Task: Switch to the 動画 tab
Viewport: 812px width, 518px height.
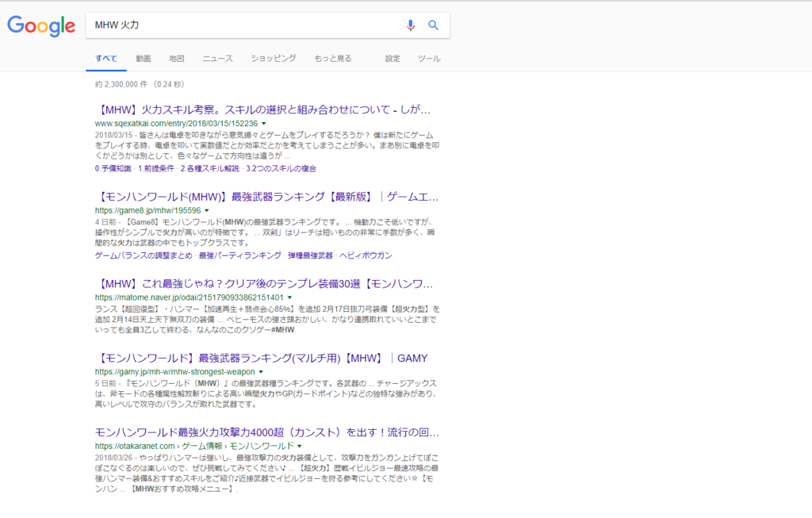Action: click(144, 59)
